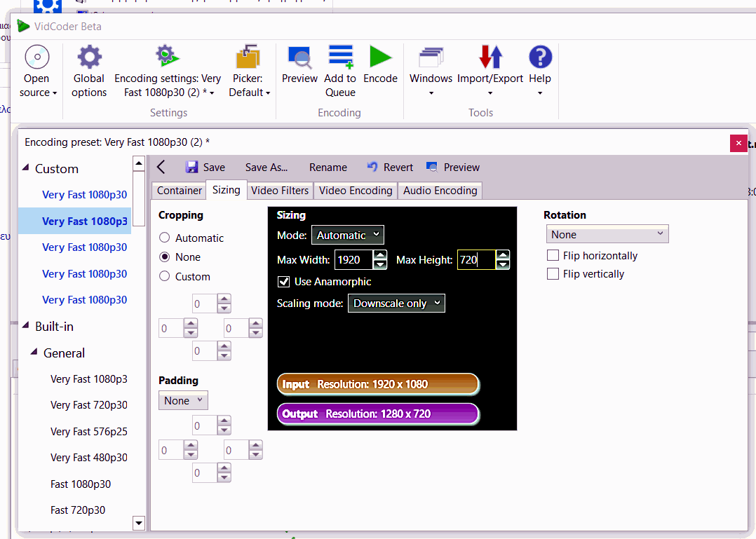Select Automatic cropping radio button
This screenshot has width=756, height=539.
tap(164, 238)
